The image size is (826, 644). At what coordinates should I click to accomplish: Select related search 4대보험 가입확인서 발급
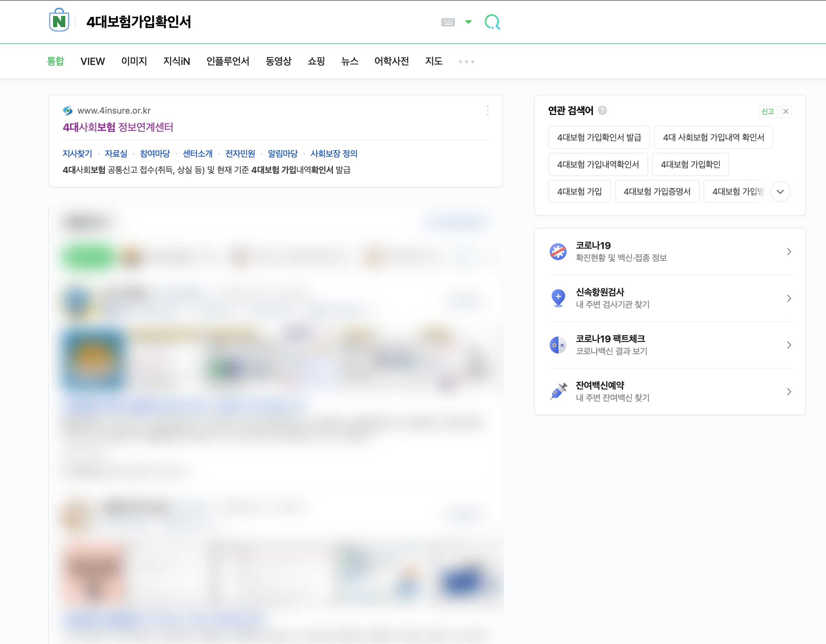pos(599,137)
